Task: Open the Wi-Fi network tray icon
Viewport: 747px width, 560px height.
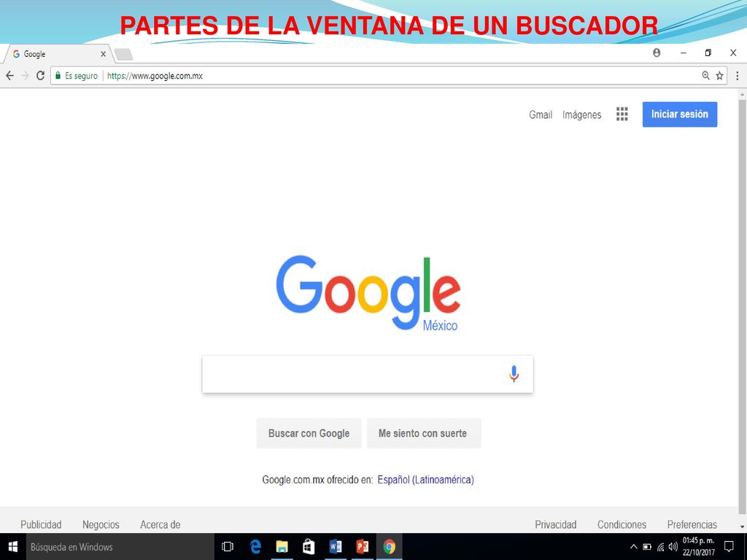Action: (660, 547)
